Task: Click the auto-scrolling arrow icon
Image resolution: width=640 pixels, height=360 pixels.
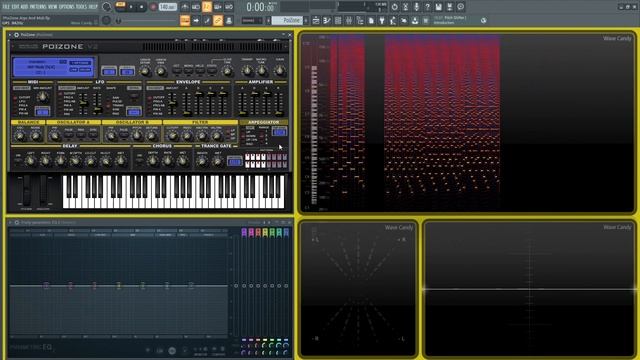Action: 196,20
